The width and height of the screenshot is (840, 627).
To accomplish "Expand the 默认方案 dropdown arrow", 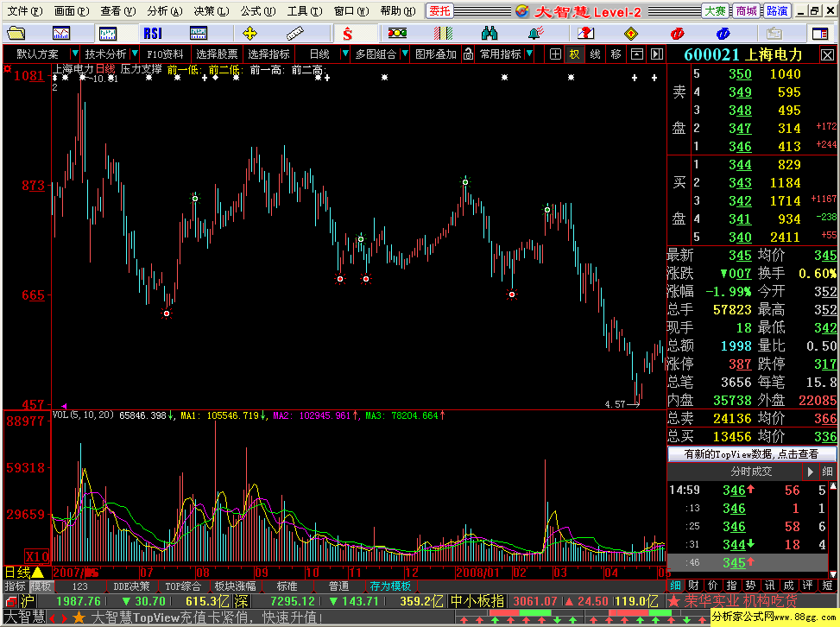I will pyautogui.click(x=75, y=54).
